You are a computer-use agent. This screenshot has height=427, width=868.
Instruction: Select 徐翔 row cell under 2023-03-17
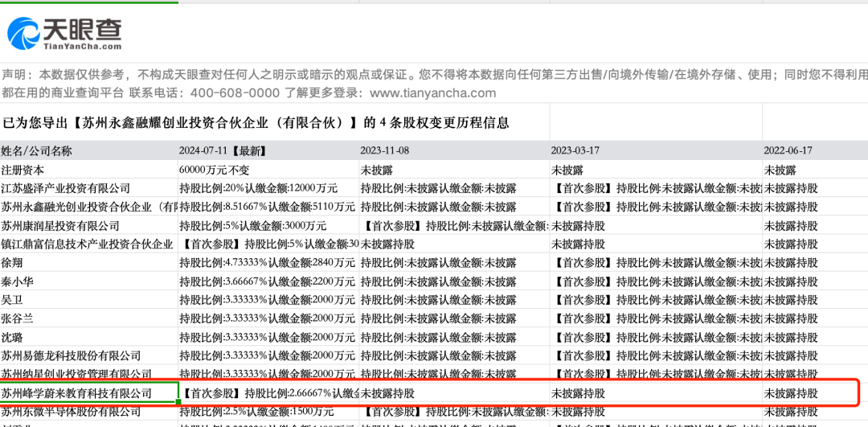click(x=656, y=262)
